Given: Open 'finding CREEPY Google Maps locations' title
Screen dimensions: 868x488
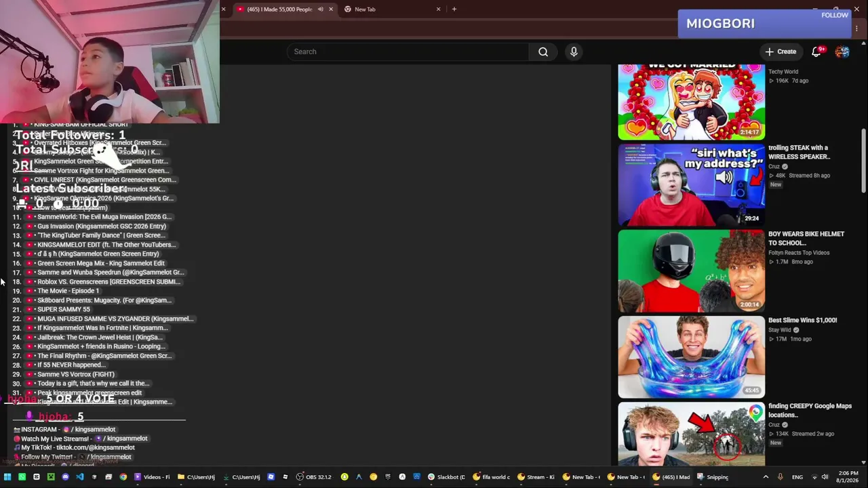Looking at the screenshot, I should tap(810, 410).
